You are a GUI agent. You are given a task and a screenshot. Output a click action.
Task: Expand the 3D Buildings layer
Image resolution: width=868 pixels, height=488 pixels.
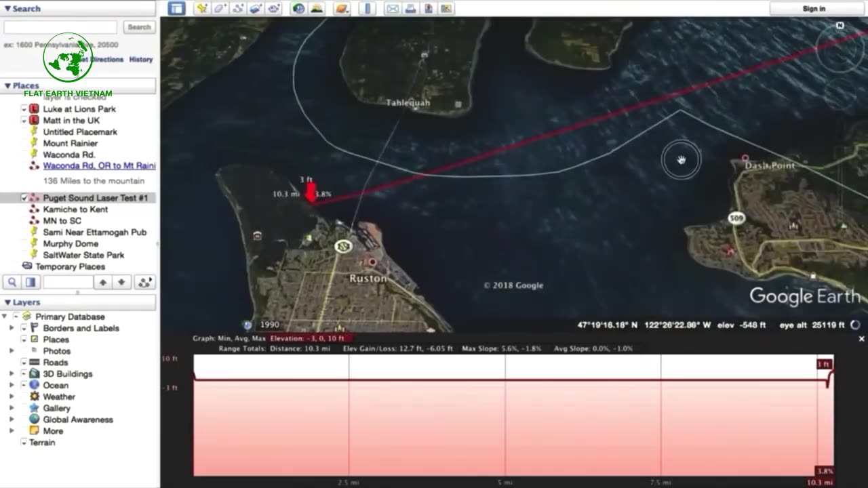(12, 374)
